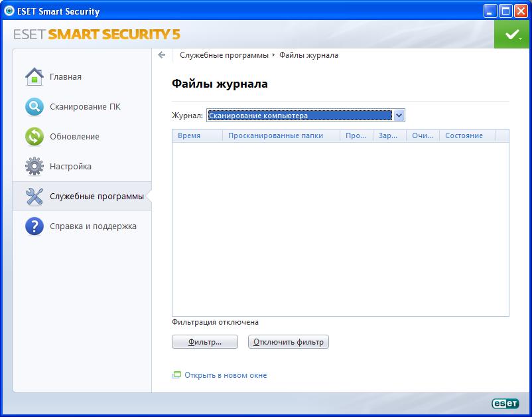The height and width of the screenshot is (417, 532).
Task: Click the ESET eye icon in title bar
Action: pyautogui.click(x=9, y=11)
